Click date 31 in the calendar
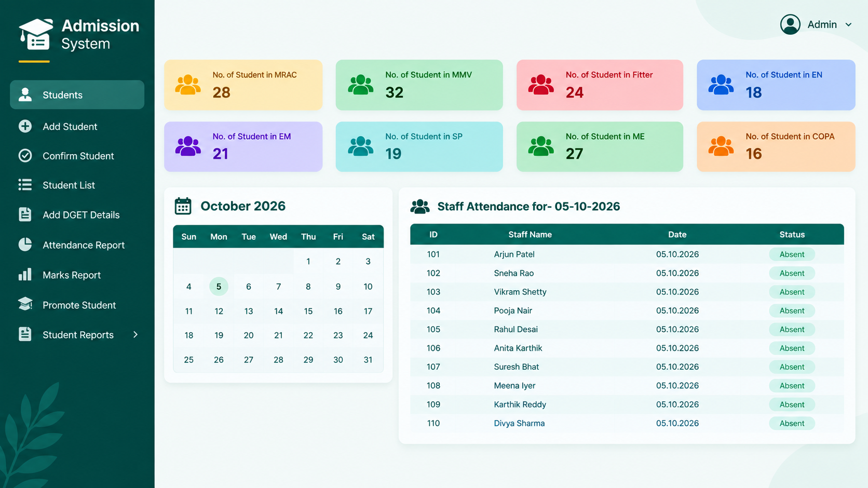 [368, 360]
